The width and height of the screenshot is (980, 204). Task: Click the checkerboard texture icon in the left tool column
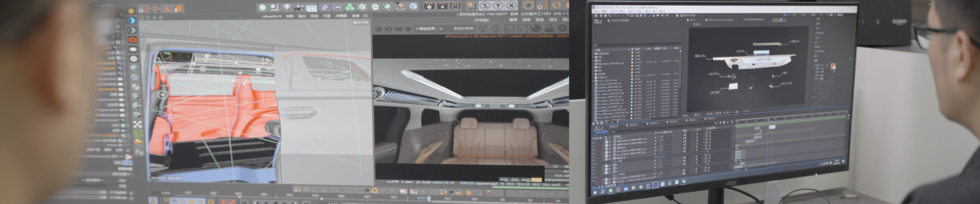[x=138, y=124]
